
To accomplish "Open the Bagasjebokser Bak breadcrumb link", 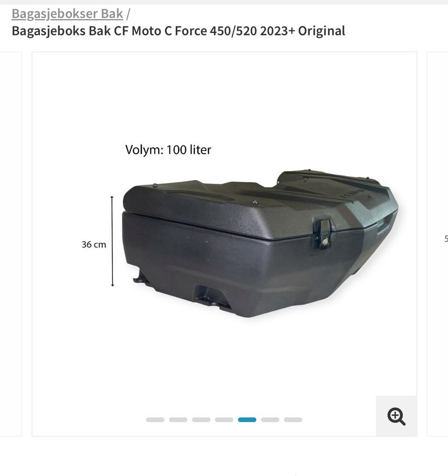I will click(67, 14).
